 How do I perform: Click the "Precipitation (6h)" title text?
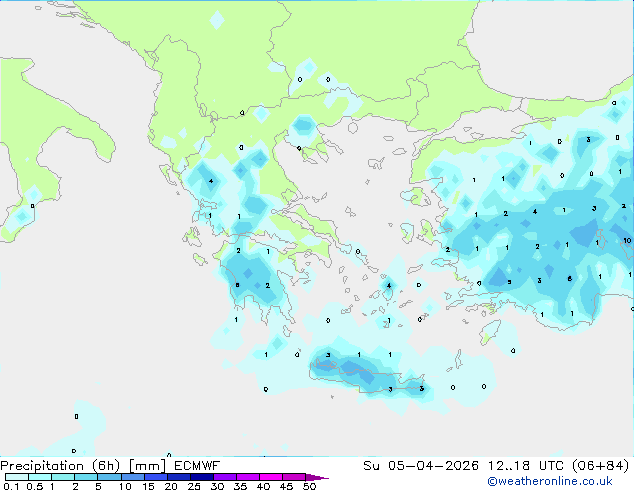click(60, 466)
